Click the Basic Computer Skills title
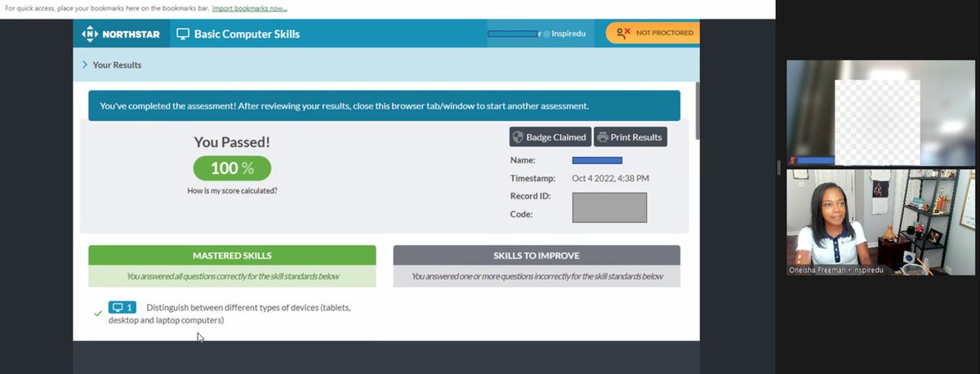 click(247, 34)
